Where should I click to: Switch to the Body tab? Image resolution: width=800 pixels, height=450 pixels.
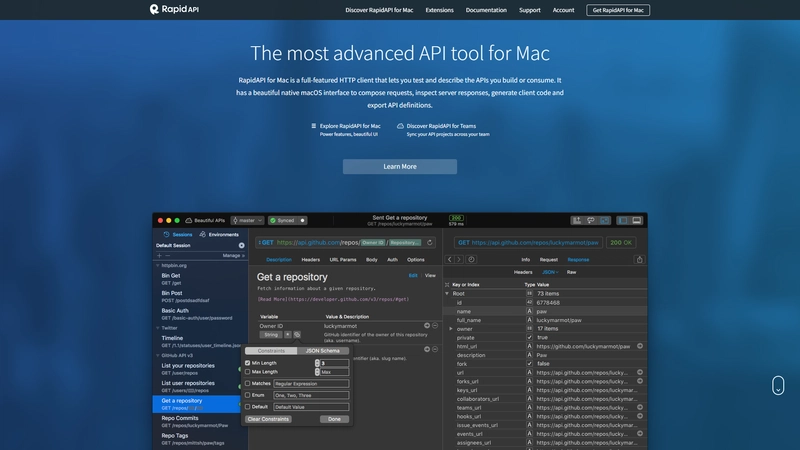pos(371,259)
